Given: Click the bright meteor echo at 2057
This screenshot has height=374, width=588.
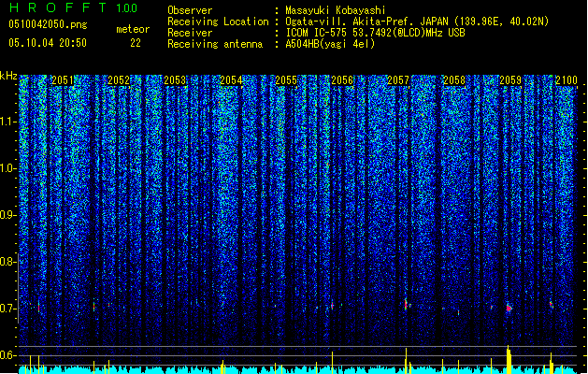Looking at the screenshot, I should point(406,304).
